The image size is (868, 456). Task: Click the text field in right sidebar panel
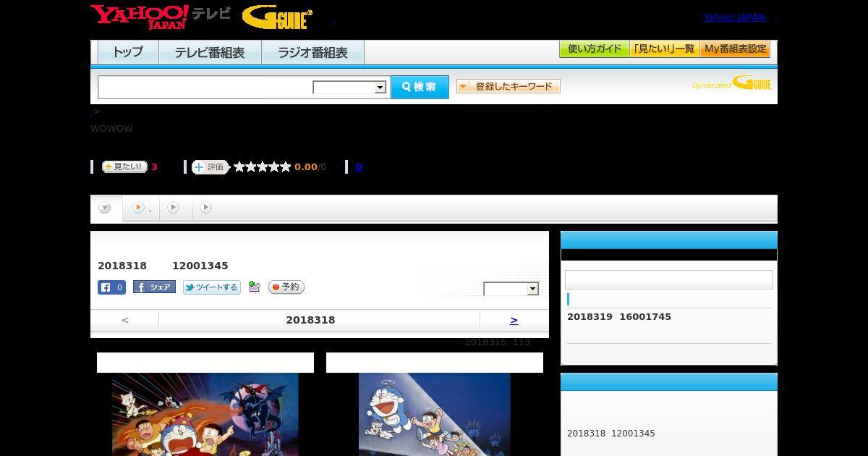click(x=669, y=279)
